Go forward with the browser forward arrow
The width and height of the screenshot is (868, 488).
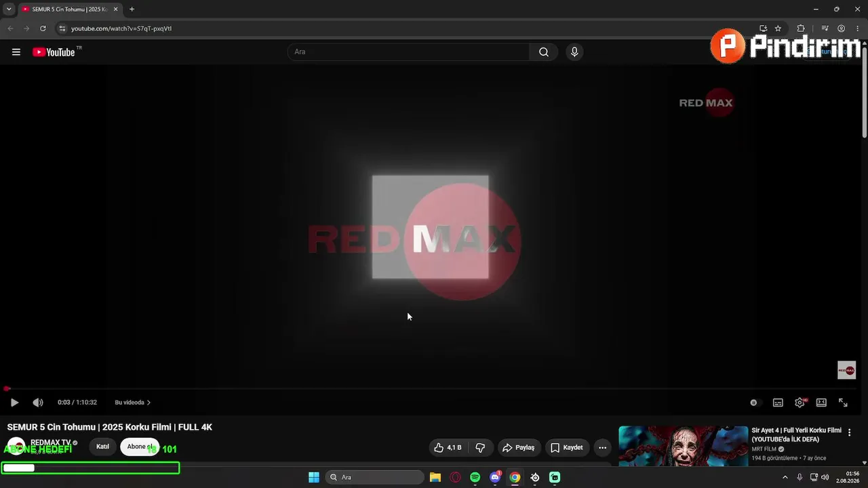[26, 28]
